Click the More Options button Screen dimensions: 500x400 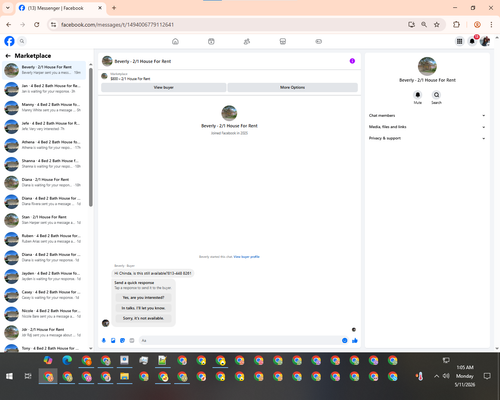tap(293, 87)
